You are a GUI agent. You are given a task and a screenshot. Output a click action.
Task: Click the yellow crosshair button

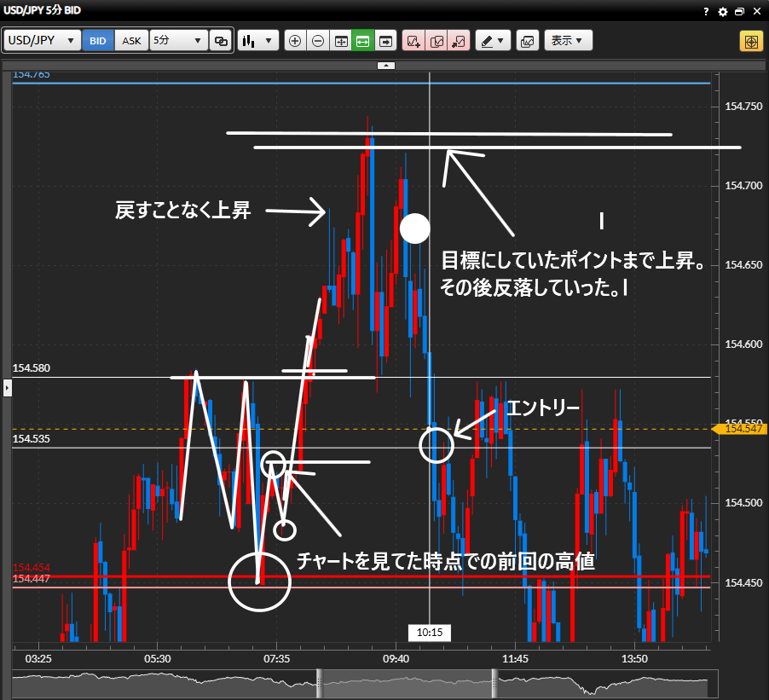point(750,41)
